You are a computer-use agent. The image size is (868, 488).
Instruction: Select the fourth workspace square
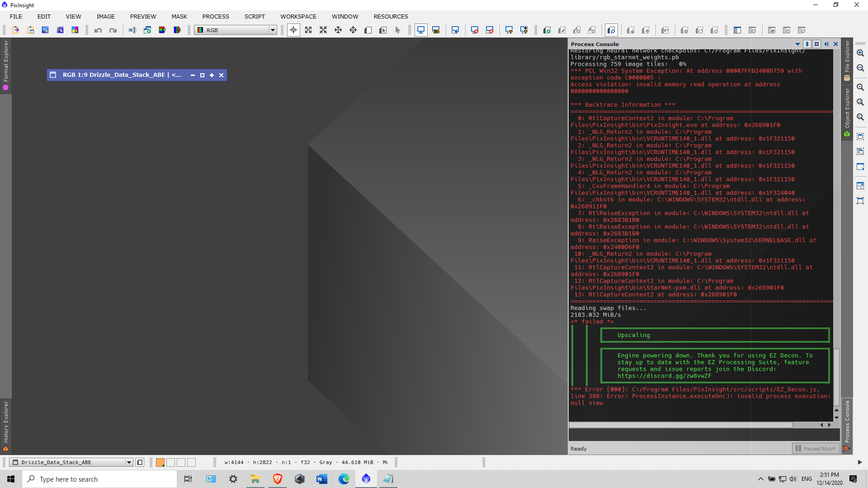coord(191,462)
